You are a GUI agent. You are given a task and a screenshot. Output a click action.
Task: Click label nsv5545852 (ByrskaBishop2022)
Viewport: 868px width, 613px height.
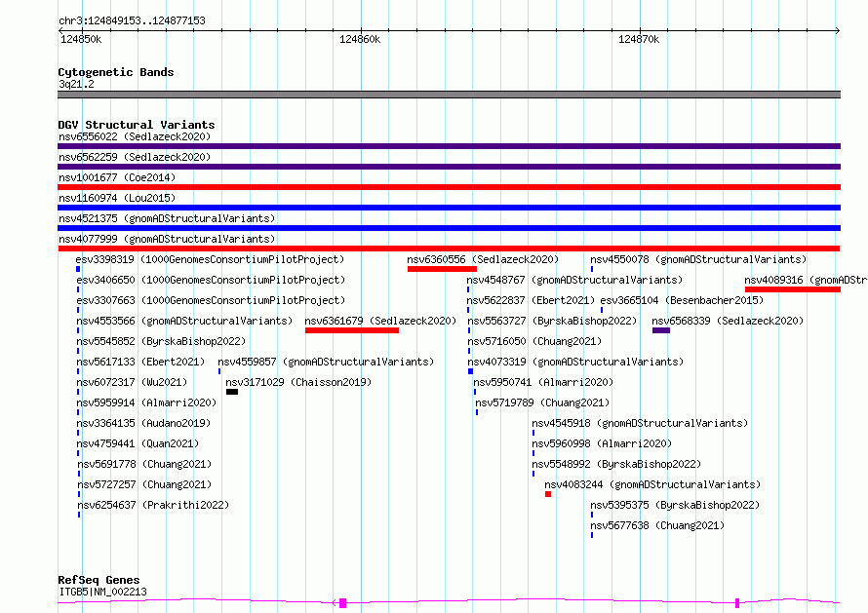click(161, 341)
